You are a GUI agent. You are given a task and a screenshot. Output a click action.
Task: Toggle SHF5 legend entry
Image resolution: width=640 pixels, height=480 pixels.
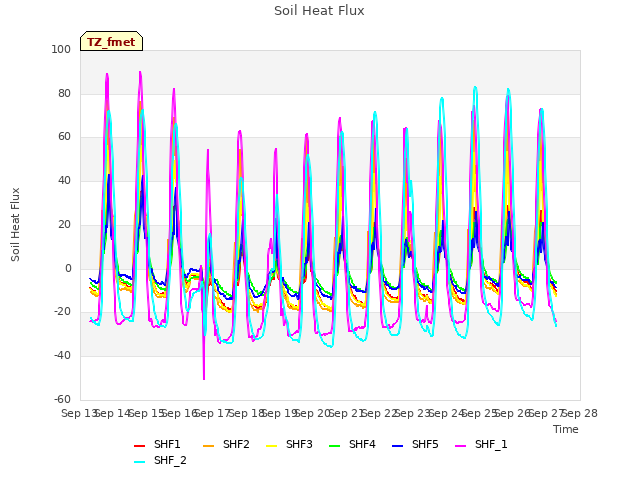point(415,444)
